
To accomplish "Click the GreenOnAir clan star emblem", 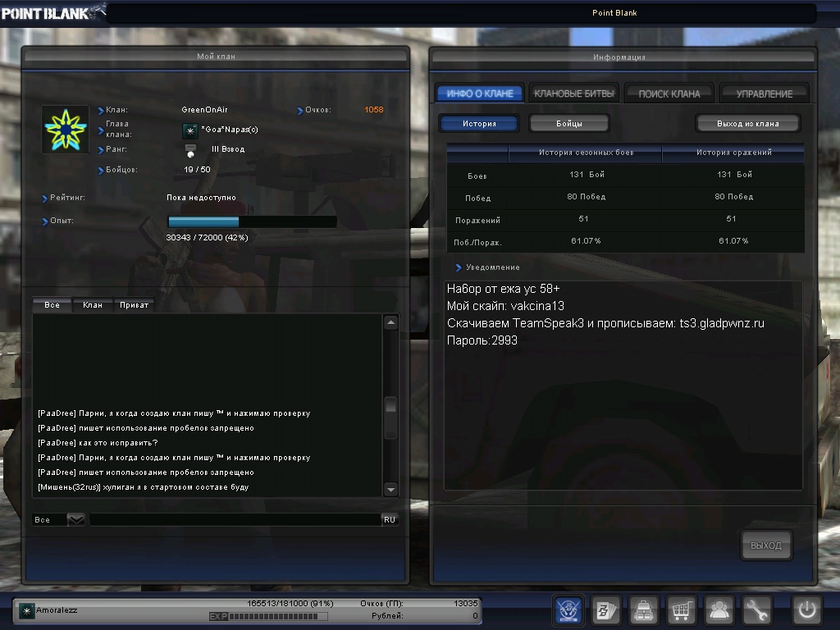I will click(65, 130).
